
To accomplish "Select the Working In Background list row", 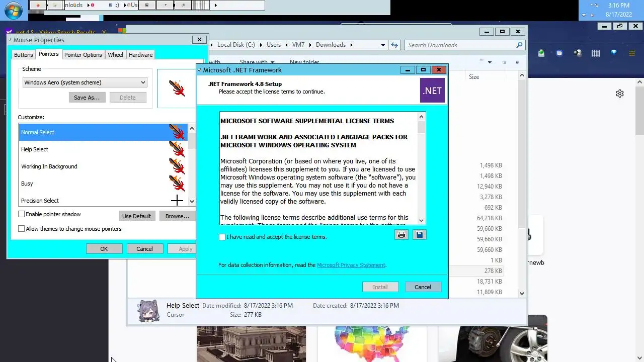I will click(x=103, y=166).
